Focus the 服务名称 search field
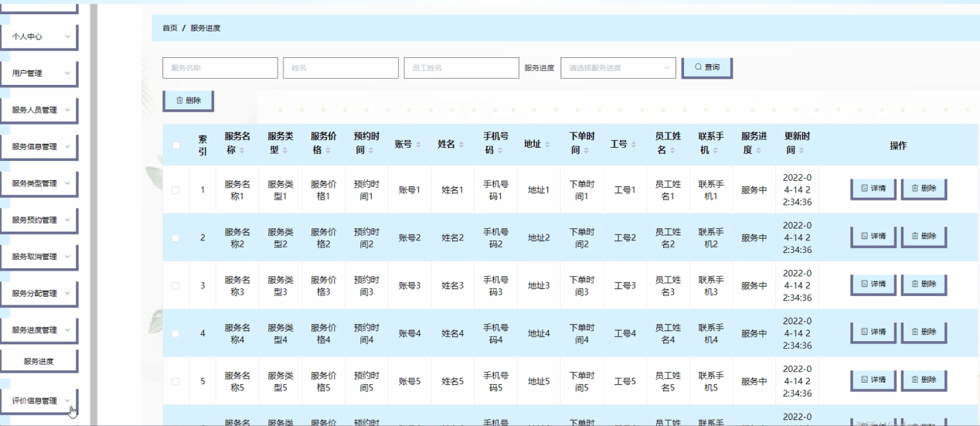Image resolution: width=980 pixels, height=426 pixels. [220, 68]
